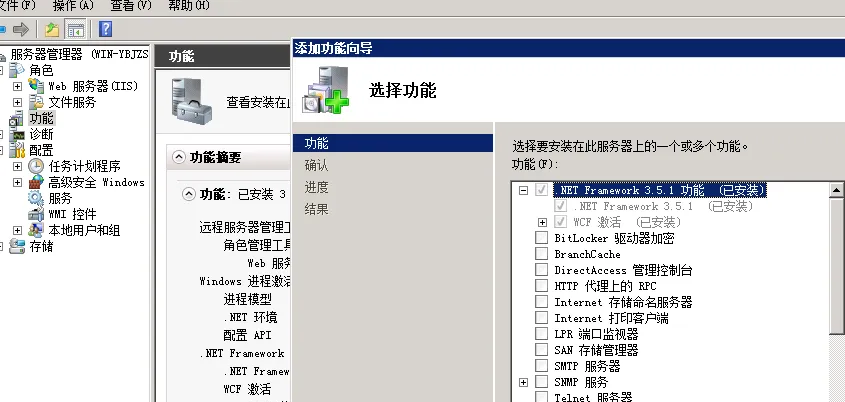Open the 查看(V) menu

click(131, 6)
